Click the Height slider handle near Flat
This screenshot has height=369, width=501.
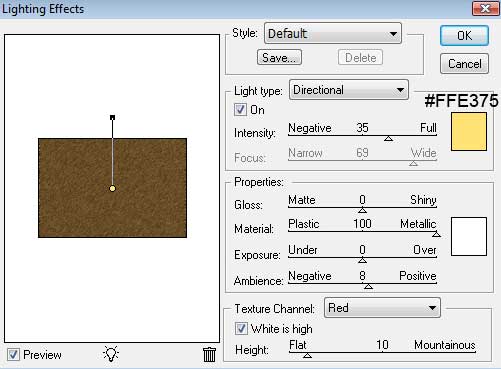[x=307, y=355]
